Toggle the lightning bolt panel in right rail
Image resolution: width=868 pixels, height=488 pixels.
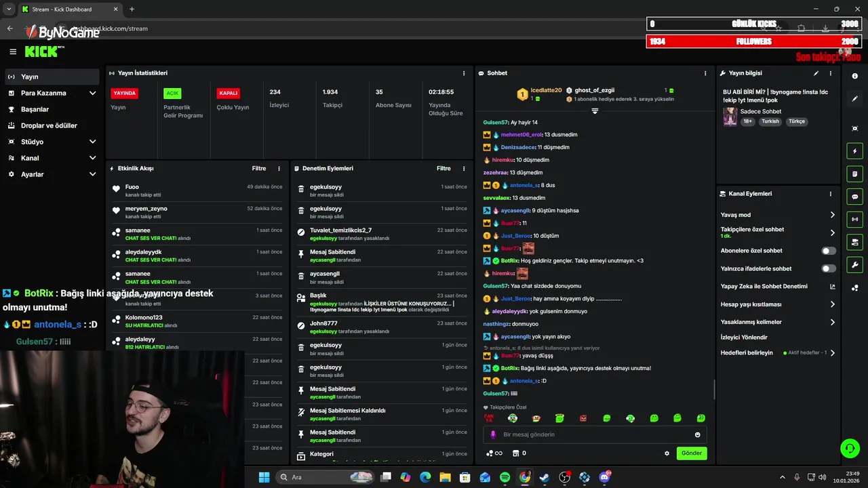[x=854, y=151]
